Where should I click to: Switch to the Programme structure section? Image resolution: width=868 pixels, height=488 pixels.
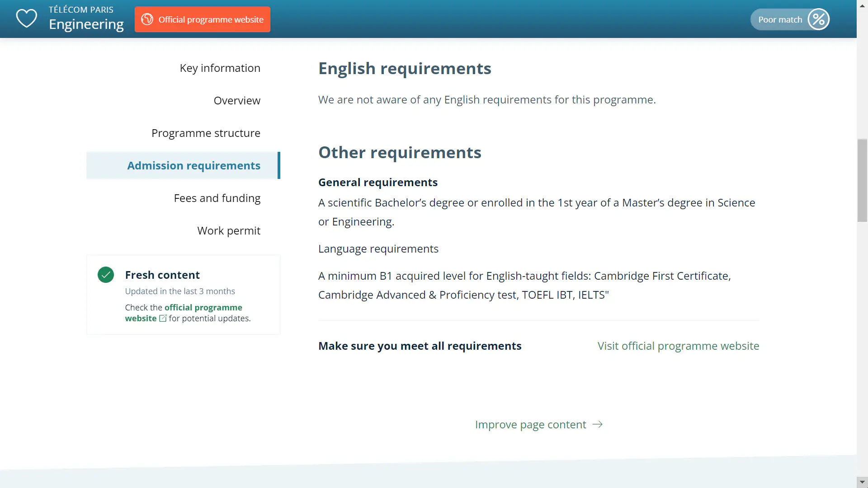click(x=206, y=133)
